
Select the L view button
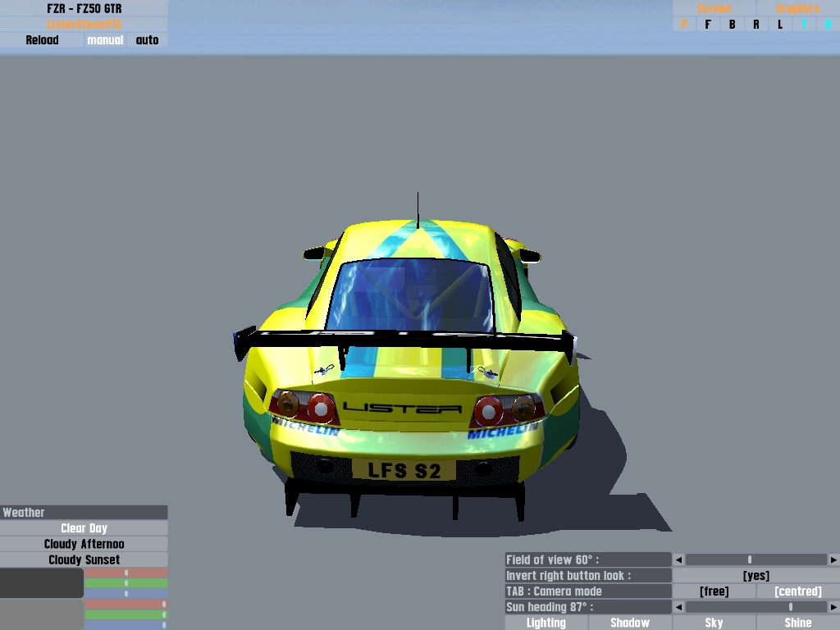pos(780,24)
